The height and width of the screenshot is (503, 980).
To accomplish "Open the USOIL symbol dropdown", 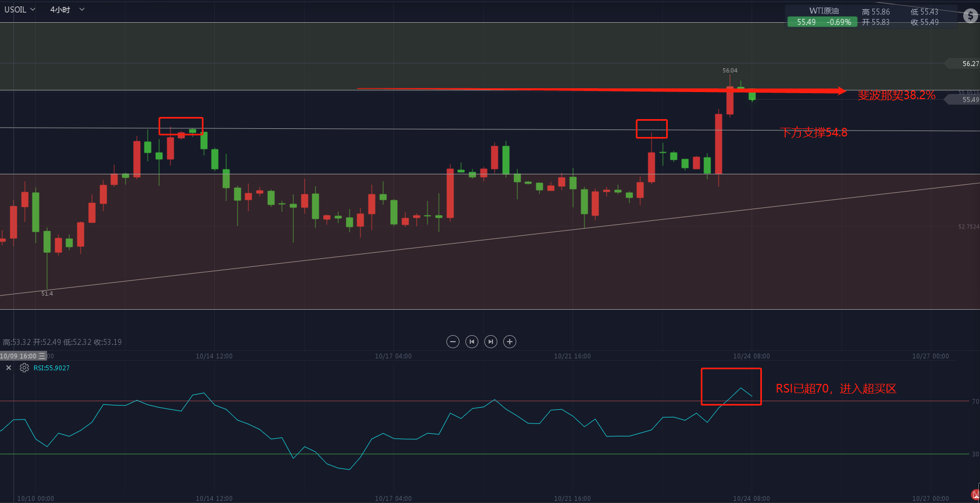I will coord(20,9).
